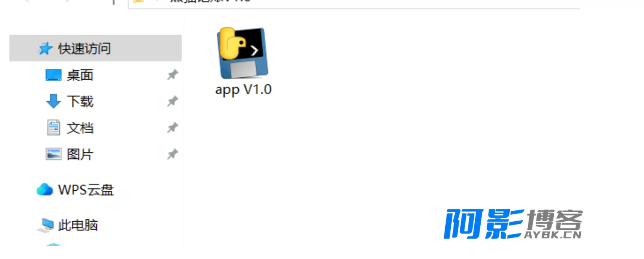Click the app V1.0 file name label
Viewport: 644px width, 259px height.
pyautogui.click(x=243, y=90)
